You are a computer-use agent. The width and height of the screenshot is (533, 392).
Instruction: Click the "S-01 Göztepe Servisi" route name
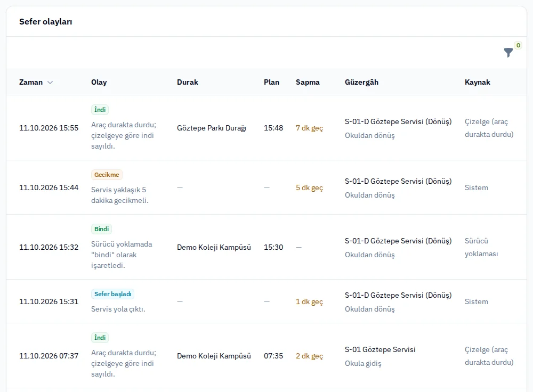click(x=380, y=349)
